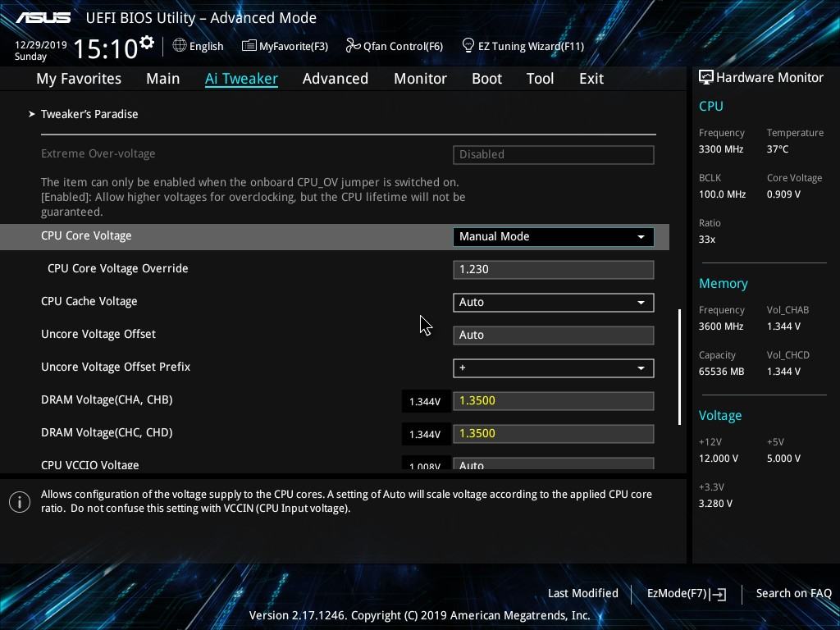Viewport: 840px width, 630px height.
Task: Open the Advanced tab
Action: 336,79
